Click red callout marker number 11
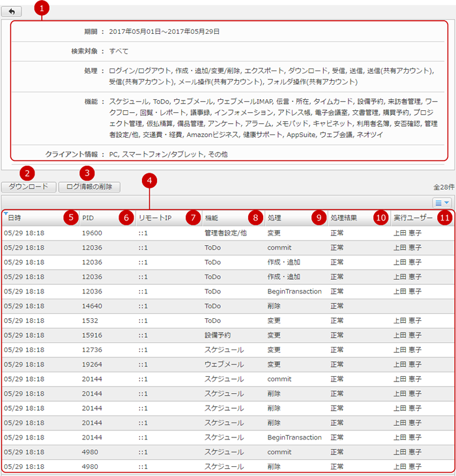This screenshot has width=456, height=476. [444, 218]
